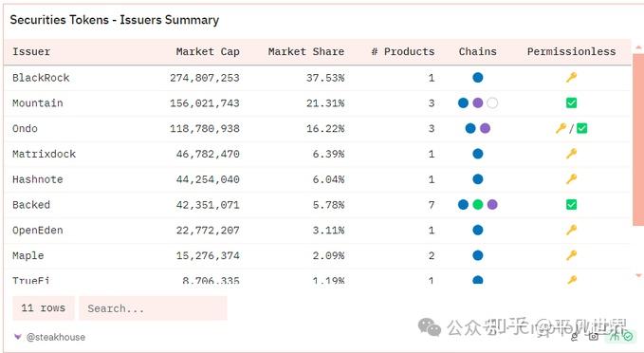This screenshot has width=644, height=353.
Task: Click the green verified check badge at bottom right
Action: 628,336
